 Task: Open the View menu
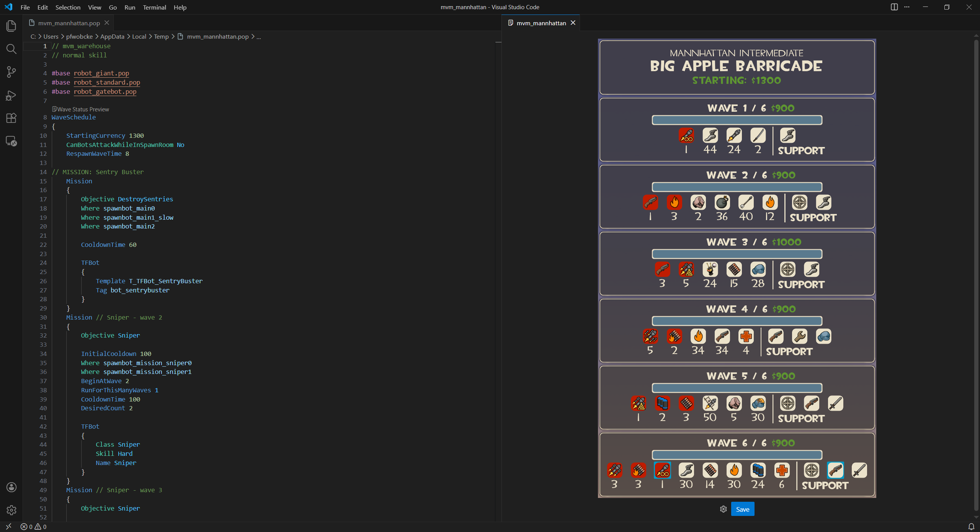(x=95, y=7)
